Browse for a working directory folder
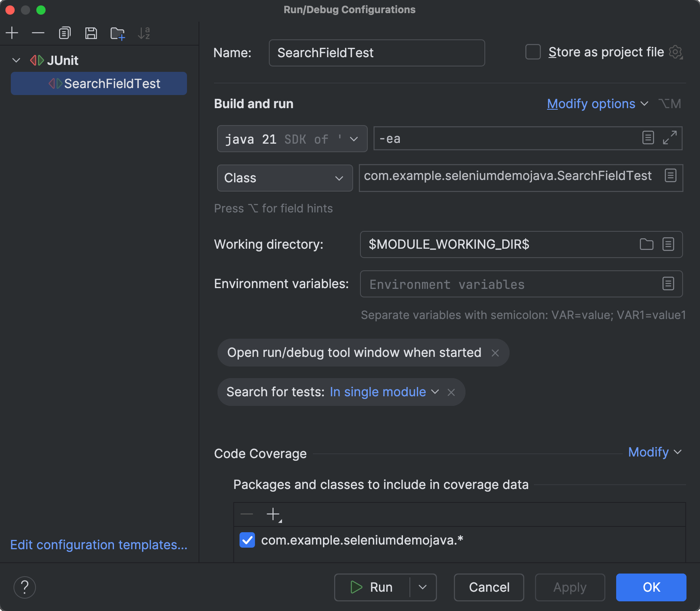The width and height of the screenshot is (700, 611). pos(646,244)
